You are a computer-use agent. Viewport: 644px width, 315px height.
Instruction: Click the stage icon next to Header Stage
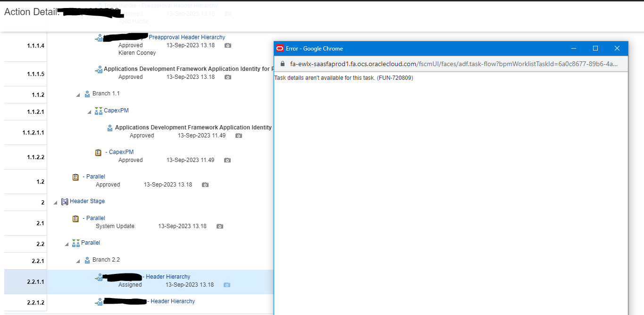tap(65, 202)
